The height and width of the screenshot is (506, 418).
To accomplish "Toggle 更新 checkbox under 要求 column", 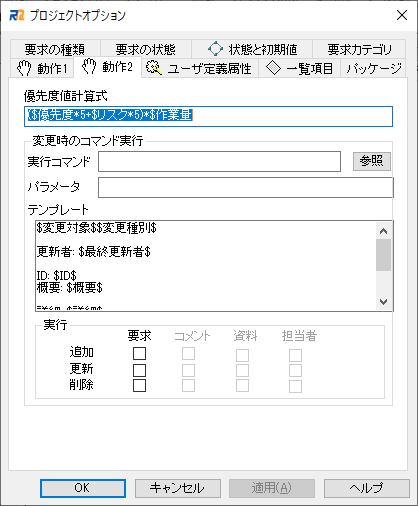I will [139, 370].
